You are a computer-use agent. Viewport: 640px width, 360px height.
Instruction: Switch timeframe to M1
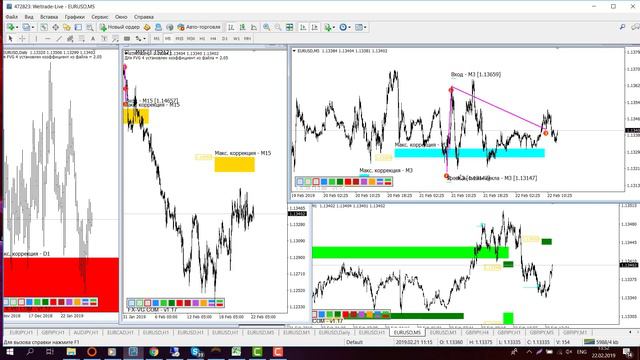pyautogui.click(x=157, y=39)
